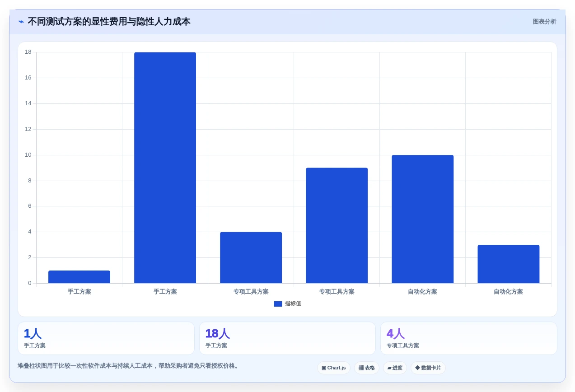Click the y-axis label 0
This screenshot has height=392, width=575.
(x=30, y=283)
